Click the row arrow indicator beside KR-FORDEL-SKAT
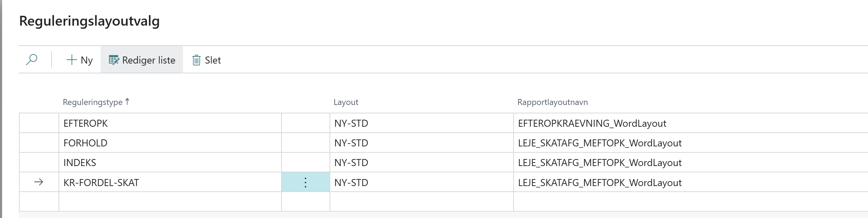868x218 pixels. click(x=39, y=182)
